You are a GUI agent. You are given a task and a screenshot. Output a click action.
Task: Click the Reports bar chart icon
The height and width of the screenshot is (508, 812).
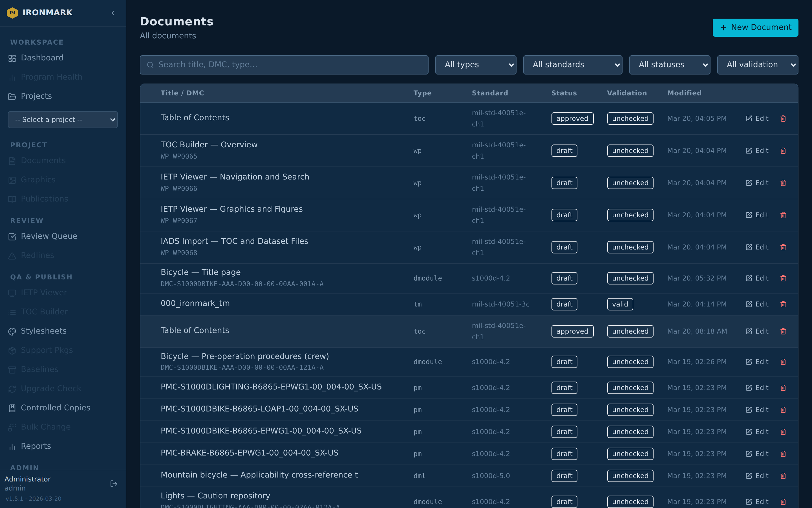pos(12,446)
